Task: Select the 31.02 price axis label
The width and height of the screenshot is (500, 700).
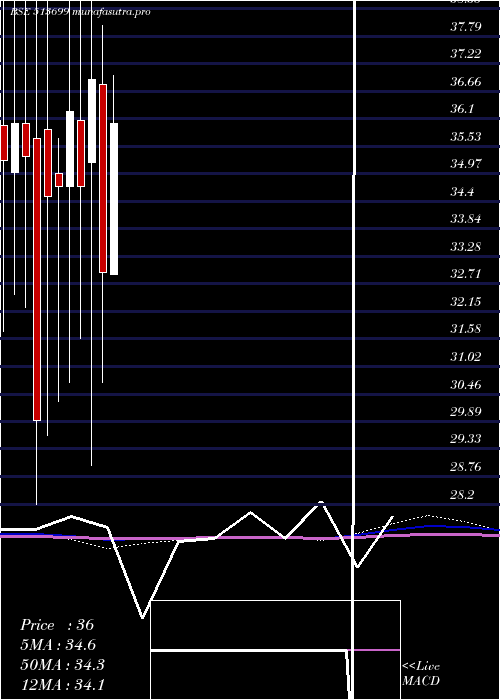Action: click(466, 357)
